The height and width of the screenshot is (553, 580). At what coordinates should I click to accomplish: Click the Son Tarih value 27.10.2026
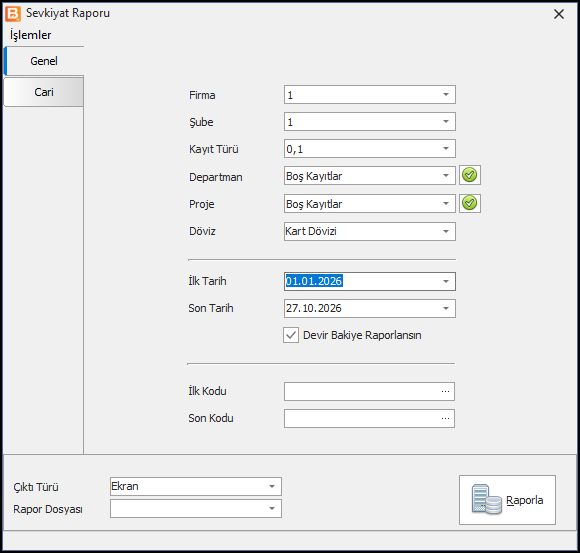[x=314, y=308]
